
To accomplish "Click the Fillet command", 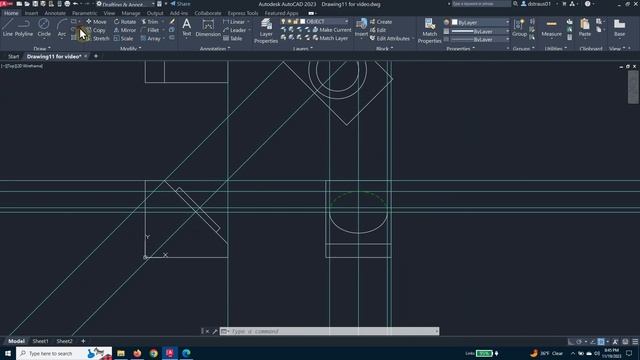I will pos(150,30).
